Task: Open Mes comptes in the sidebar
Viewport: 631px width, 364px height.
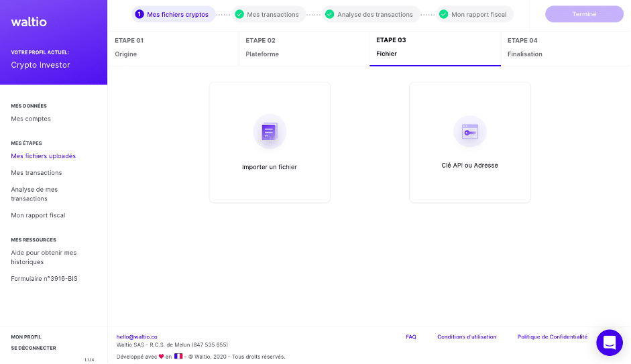Action: (31, 119)
